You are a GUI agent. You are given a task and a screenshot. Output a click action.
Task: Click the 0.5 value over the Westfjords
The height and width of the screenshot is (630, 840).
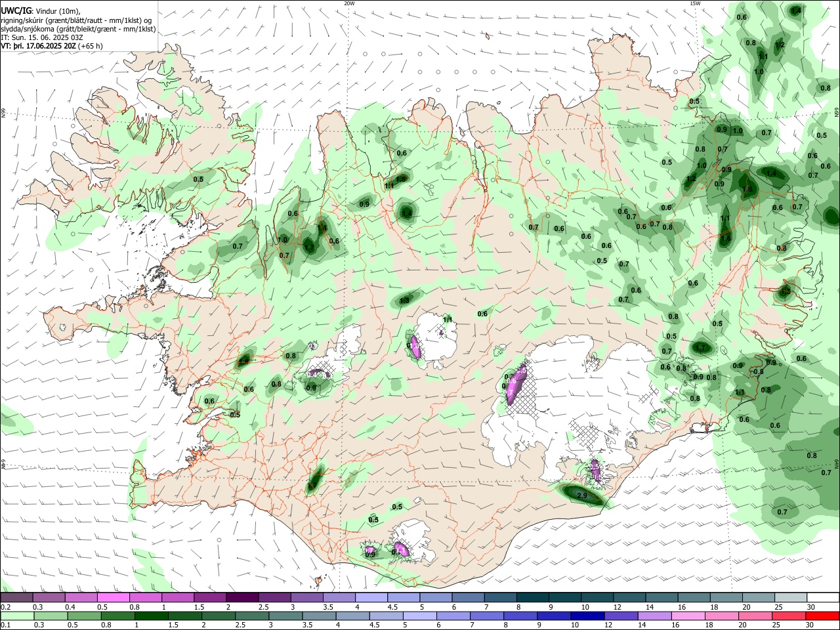pyautogui.click(x=198, y=179)
